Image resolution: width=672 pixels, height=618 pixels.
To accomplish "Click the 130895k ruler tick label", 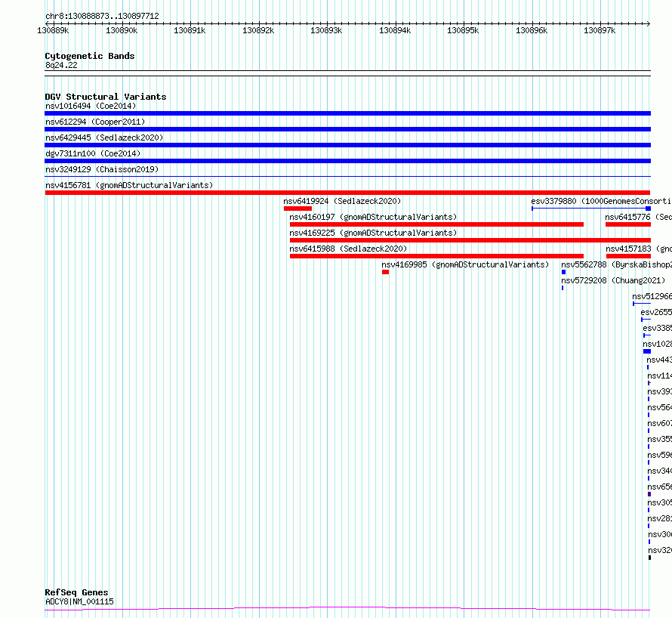I will [463, 30].
